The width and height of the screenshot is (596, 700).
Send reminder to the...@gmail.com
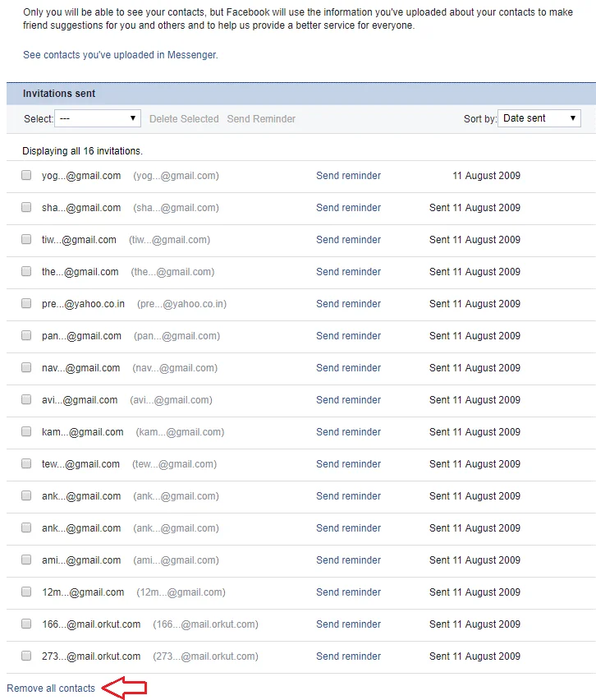tap(348, 272)
